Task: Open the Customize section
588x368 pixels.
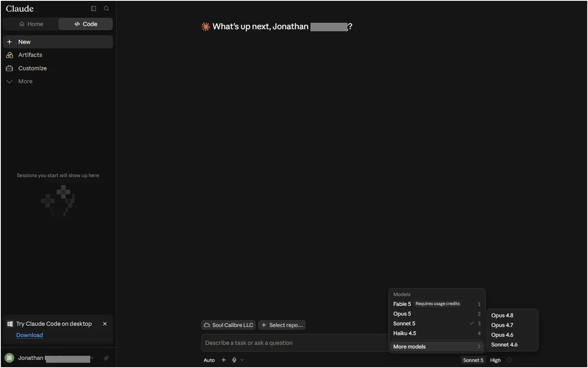Action: 58,68
